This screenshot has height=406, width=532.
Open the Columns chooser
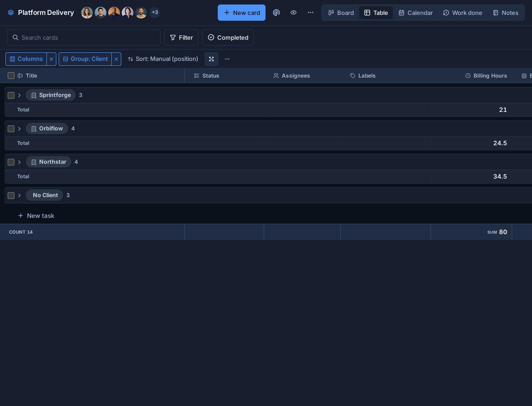(x=26, y=59)
